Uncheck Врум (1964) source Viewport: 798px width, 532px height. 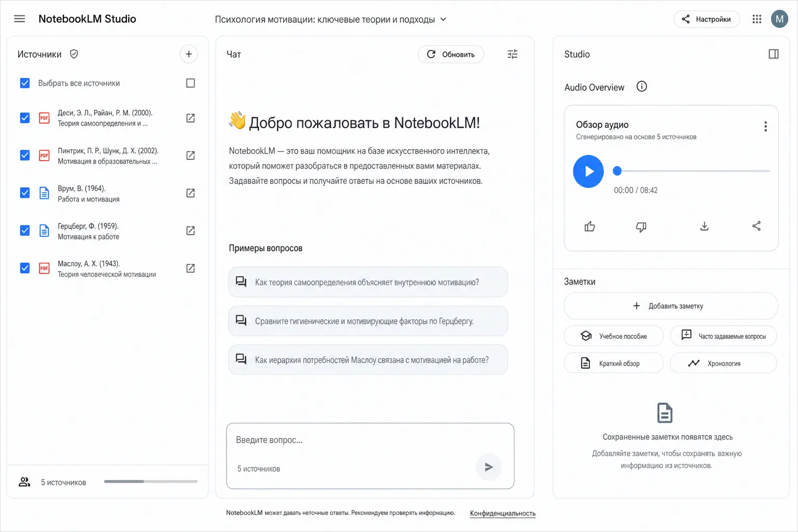tap(24, 193)
